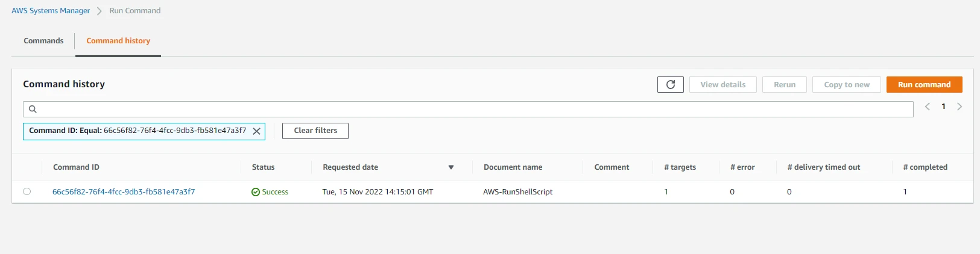The height and width of the screenshot is (254, 980).
Task: Remove the Command ID filter chip
Action: tap(256, 131)
